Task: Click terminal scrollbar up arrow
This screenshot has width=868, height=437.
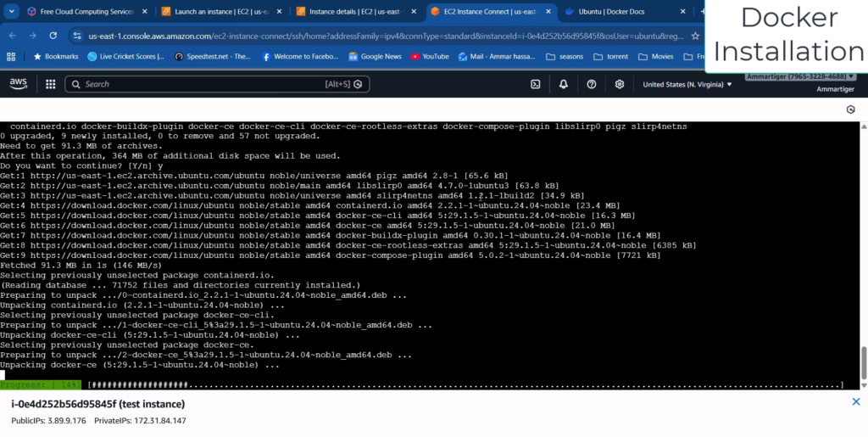Action: point(864,126)
